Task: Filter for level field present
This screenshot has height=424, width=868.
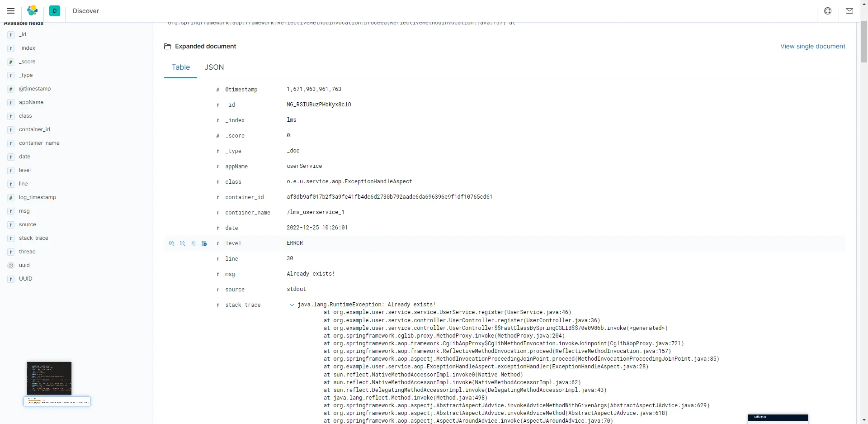Action: coord(204,243)
